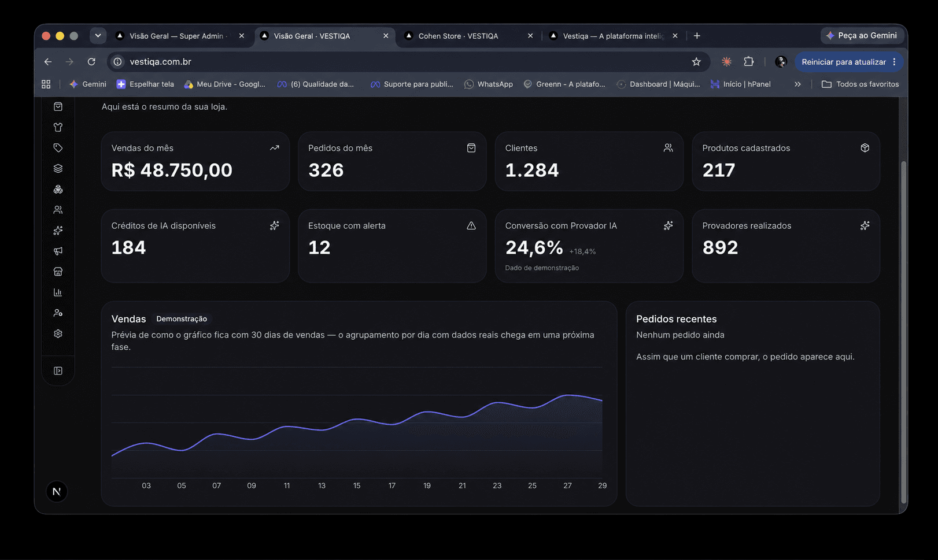The width and height of the screenshot is (938, 560).
Task: Open the bar chart reports icon in sidebar
Action: click(x=58, y=292)
